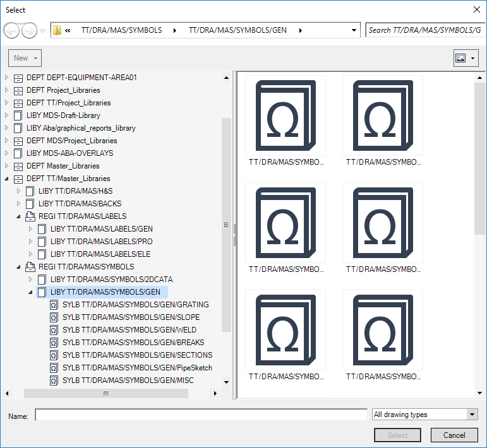The image size is (487, 448).
Task: Click the folder icon in the address bar
Action: pos(57,30)
